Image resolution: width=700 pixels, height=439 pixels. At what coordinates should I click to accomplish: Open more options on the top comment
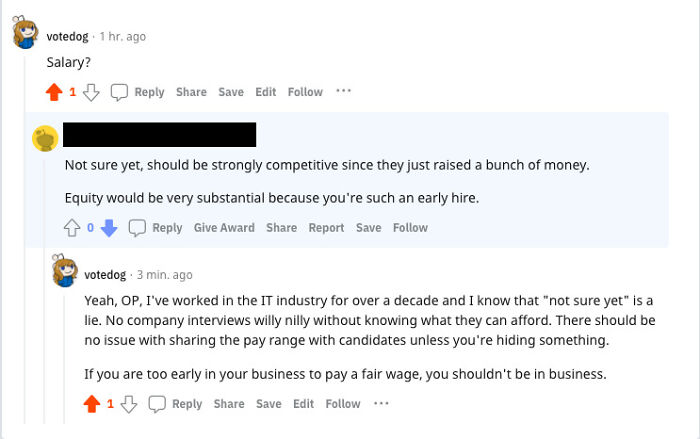[x=343, y=91]
